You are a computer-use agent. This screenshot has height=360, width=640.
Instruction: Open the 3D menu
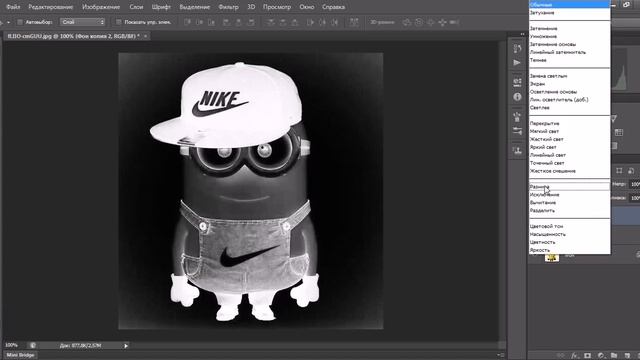[251, 7]
